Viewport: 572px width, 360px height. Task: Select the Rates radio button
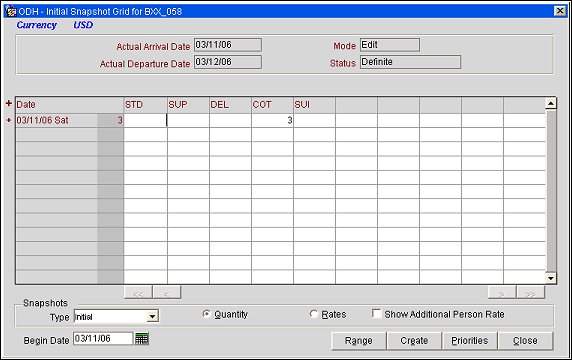313,314
